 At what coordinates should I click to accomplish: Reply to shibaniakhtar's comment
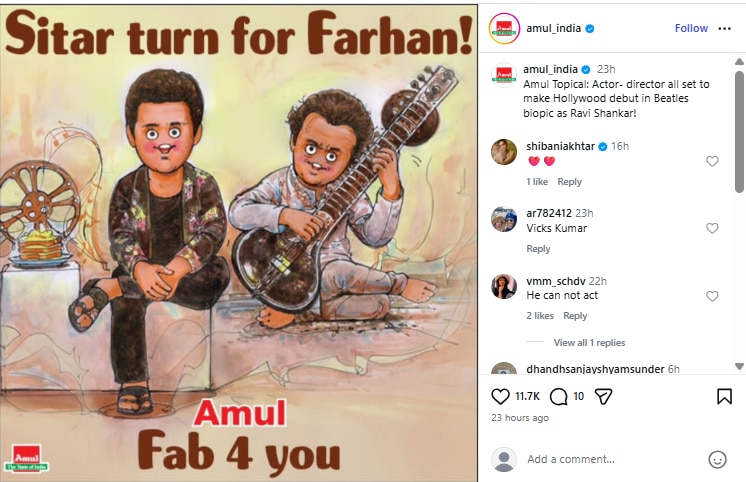click(x=569, y=182)
